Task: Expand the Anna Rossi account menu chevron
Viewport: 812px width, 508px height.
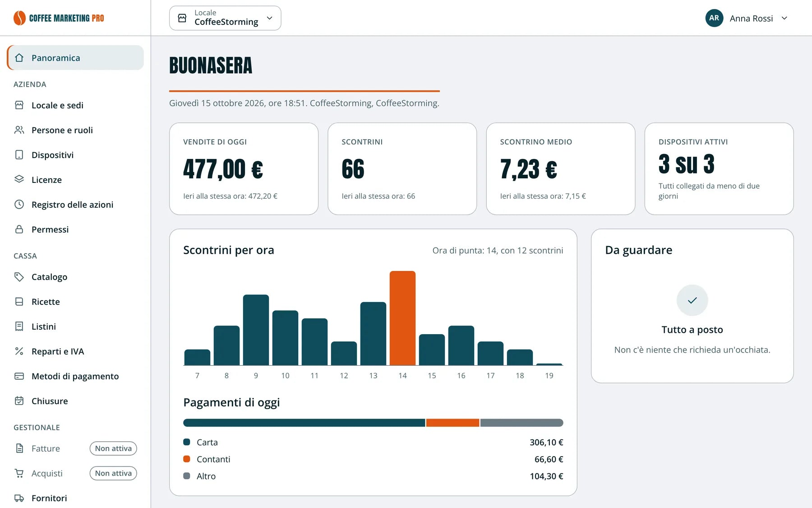Action: [x=784, y=18]
